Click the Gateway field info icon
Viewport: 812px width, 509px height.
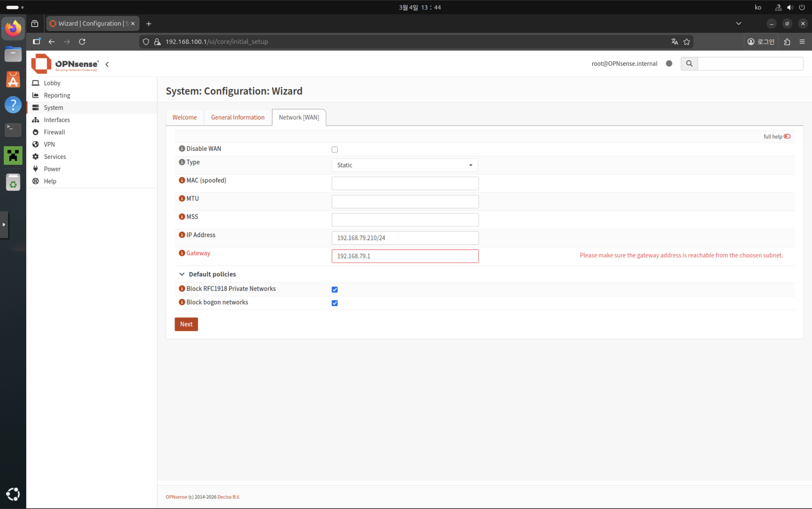point(182,253)
